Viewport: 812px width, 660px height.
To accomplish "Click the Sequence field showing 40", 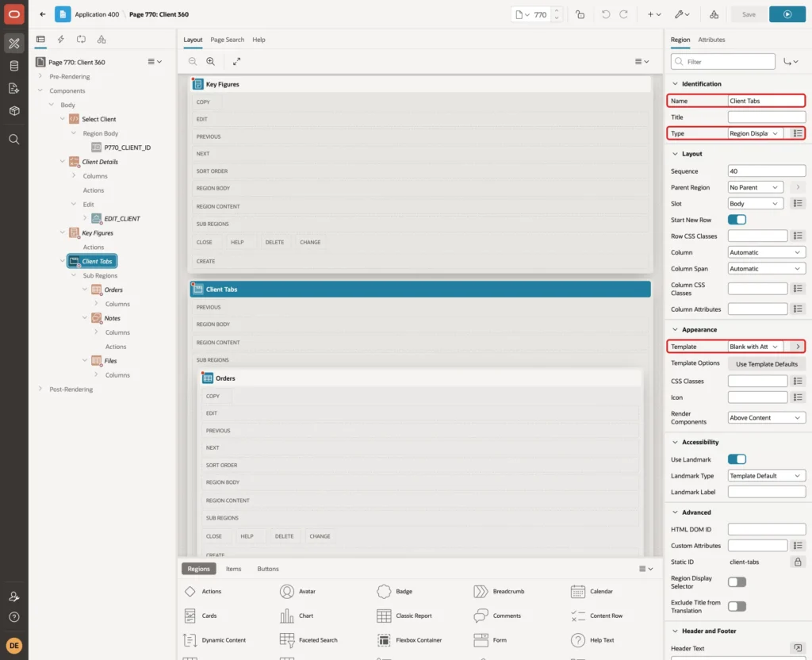I will click(767, 171).
